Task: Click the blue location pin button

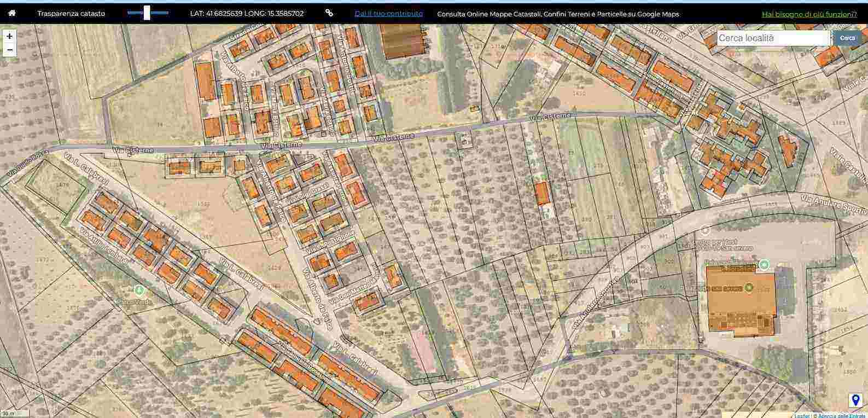Action: (855, 400)
